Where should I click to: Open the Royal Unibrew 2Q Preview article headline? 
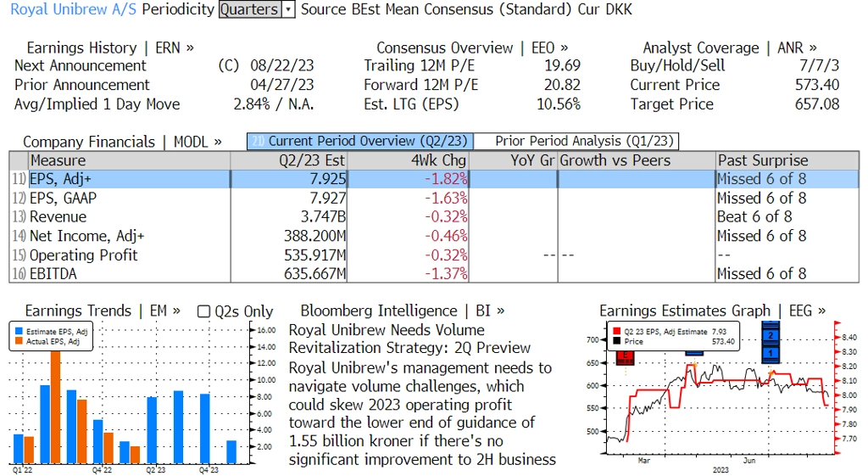[x=409, y=339]
